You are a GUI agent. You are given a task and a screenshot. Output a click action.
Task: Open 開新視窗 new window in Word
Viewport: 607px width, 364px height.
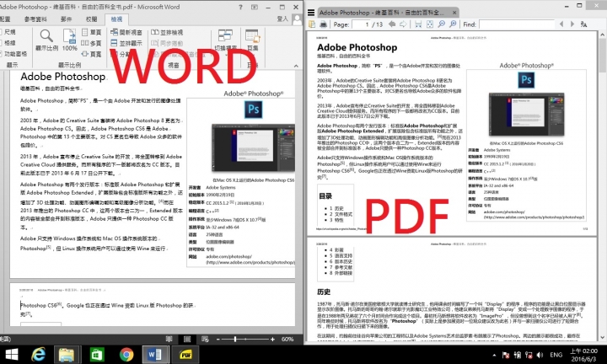(126, 33)
